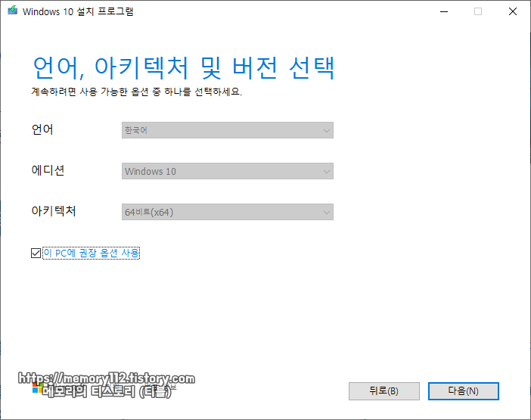Click the 뒤로(B) button
Screen dimensions: 531x420
point(384,391)
